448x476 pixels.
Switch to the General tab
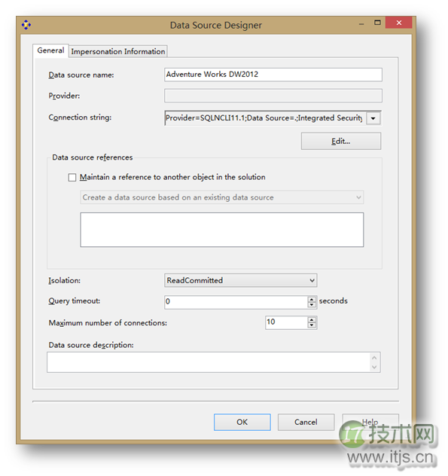pyautogui.click(x=50, y=50)
